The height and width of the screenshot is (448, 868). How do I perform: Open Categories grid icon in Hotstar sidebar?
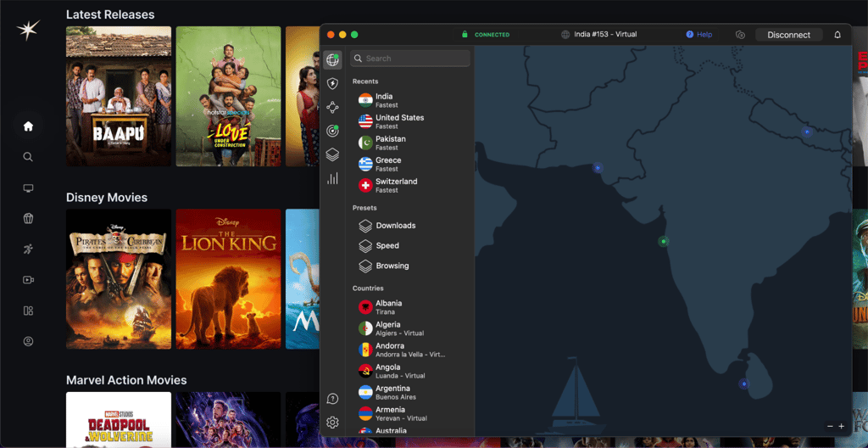(x=28, y=311)
